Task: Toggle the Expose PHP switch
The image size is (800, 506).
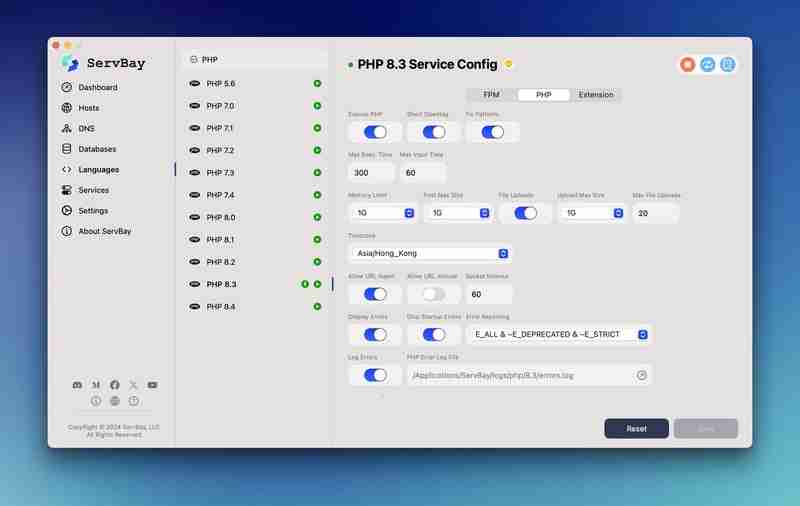Action: (375, 132)
